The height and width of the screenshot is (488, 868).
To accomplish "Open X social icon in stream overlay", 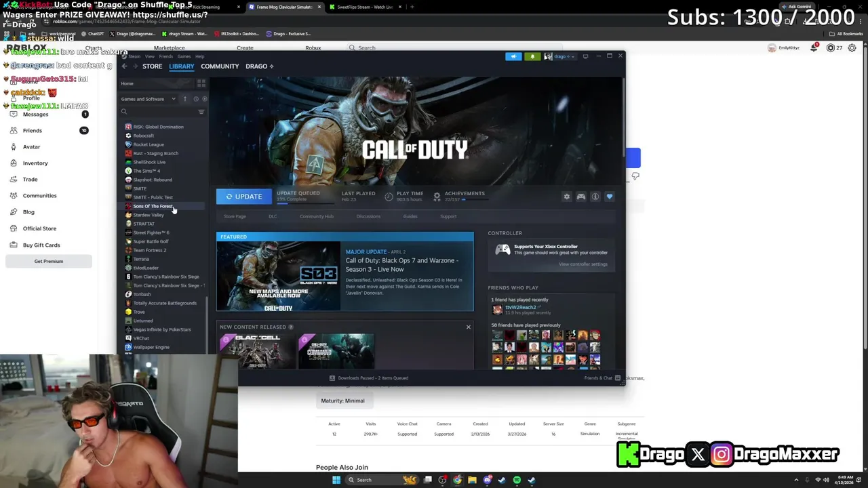I will point(698,454).
